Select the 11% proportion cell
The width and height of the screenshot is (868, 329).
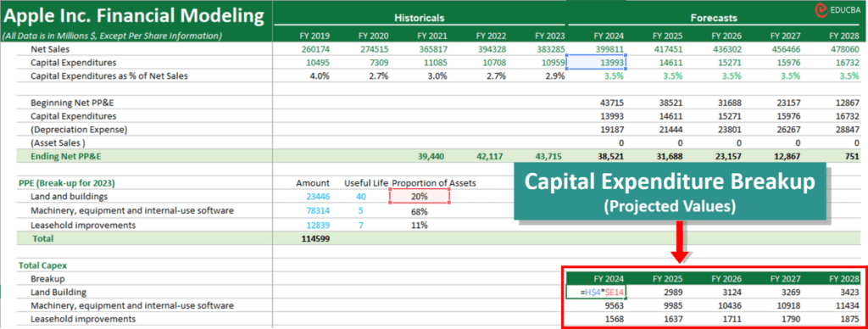coord(419,225)
